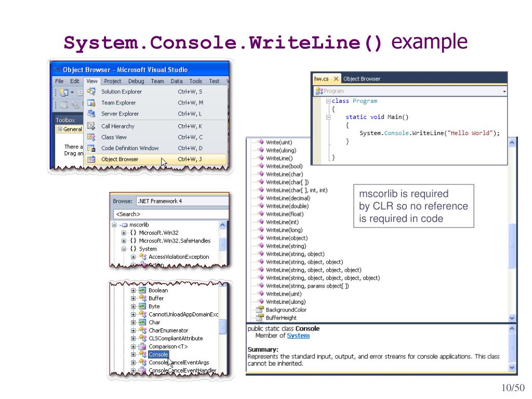Select the "WriteLine(float)" member
Viewport: 532px width, 399px height.
pos(285,214)
